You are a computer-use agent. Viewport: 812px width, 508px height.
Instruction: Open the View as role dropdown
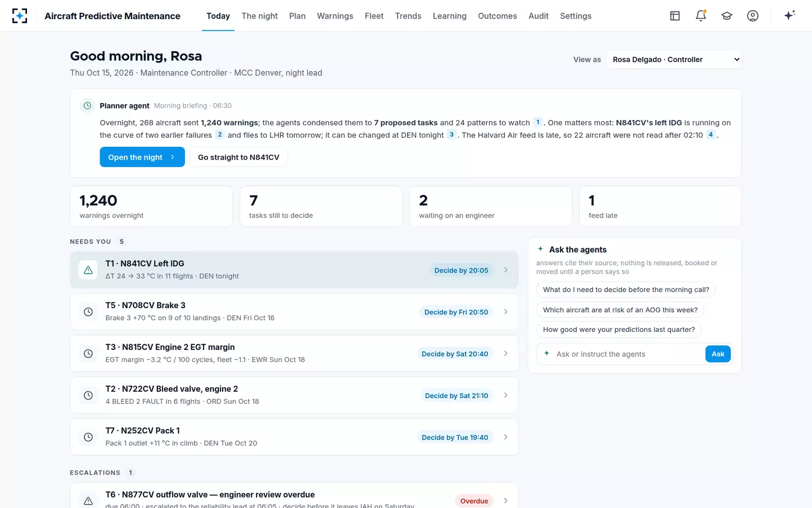(674, 59)
